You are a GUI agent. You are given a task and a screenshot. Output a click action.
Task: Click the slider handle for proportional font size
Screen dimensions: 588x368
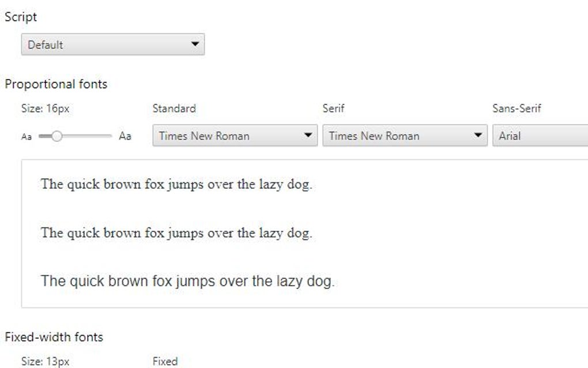click(58, 136)
